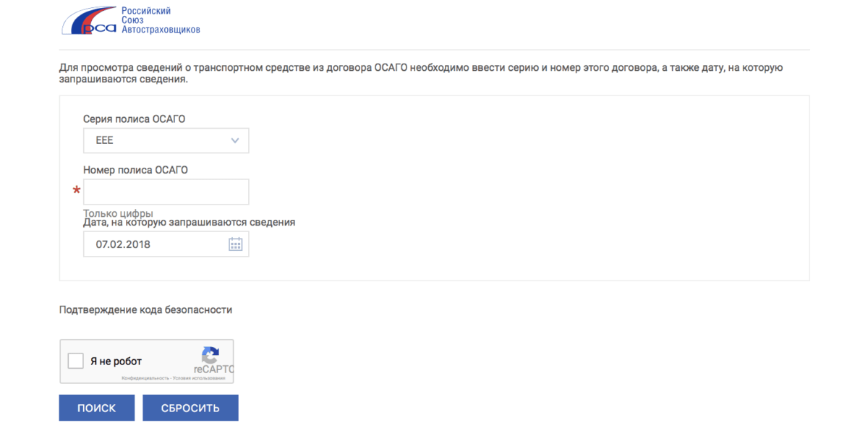Screen dimensions: 868x441
Task: Click the ПОИСК button
Action: click(97, 408)
